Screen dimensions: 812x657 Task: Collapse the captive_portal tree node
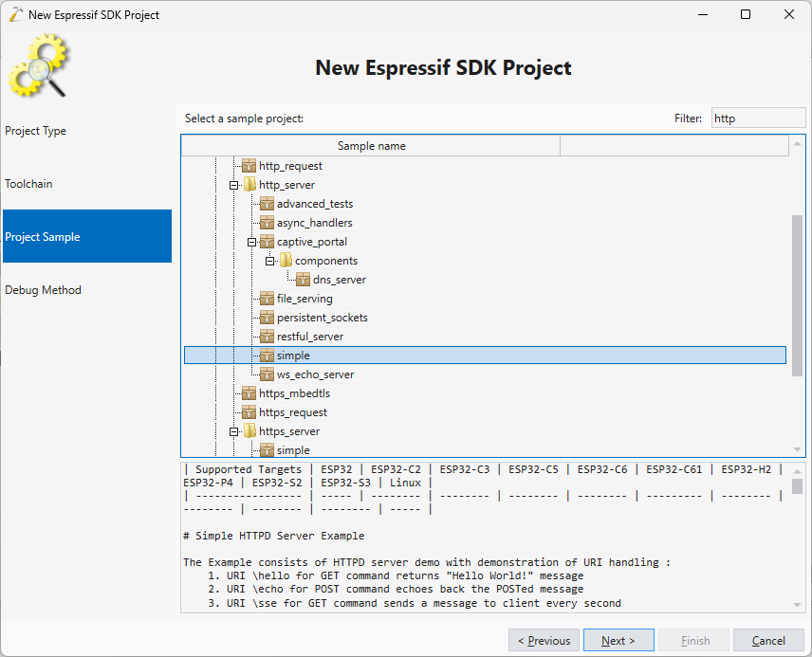click(252, 242)
